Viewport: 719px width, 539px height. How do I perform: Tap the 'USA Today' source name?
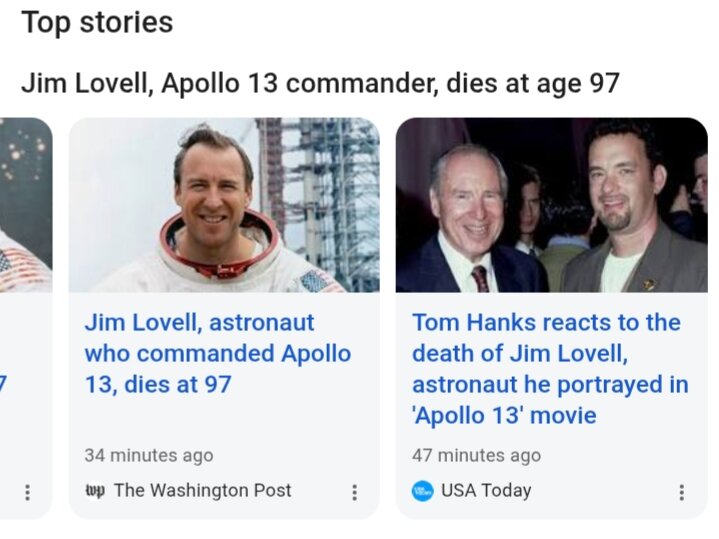click(486, 490)
